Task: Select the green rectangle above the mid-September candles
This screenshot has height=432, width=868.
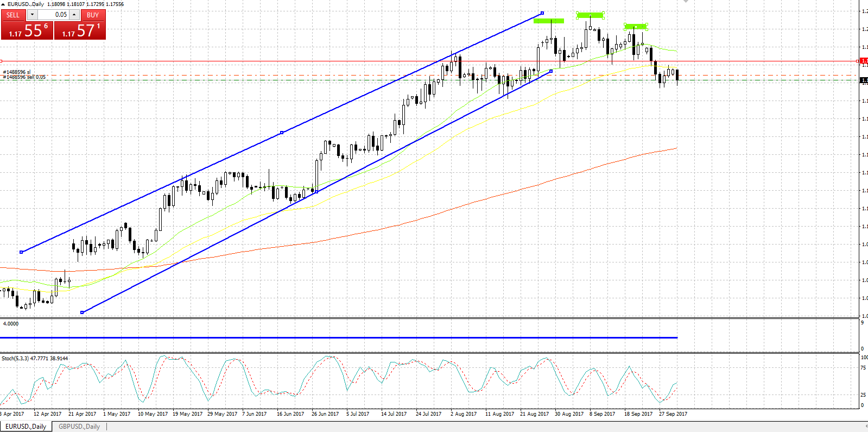Action: tap(636, 26)
